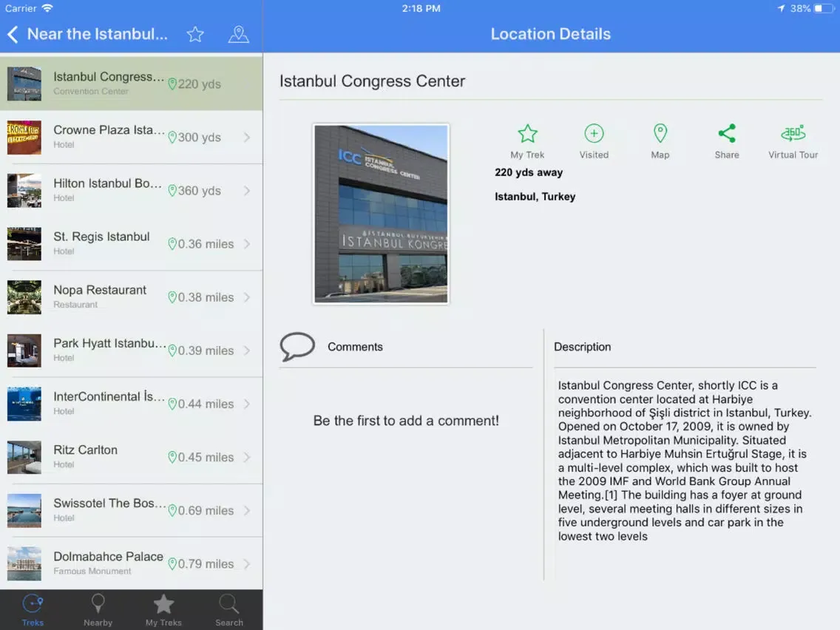
Task: Switch to the Nearby tab
Action: (x=98, y=610)
